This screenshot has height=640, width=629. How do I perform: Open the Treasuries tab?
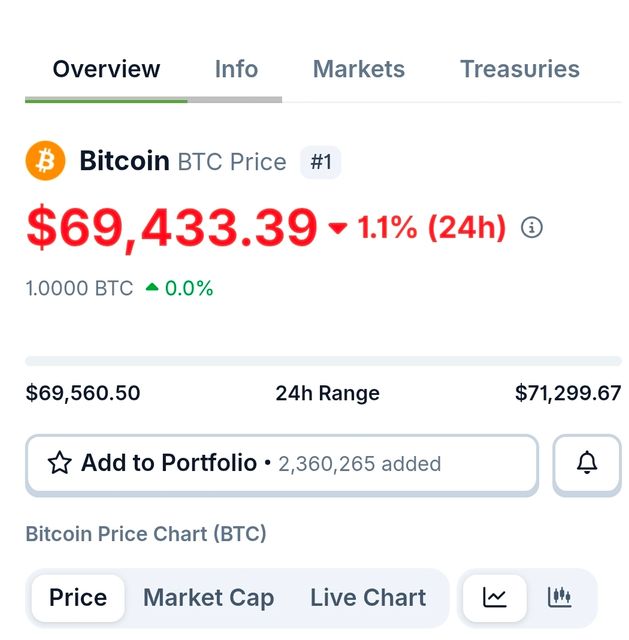pyautogui.click(x=519, y=69)
